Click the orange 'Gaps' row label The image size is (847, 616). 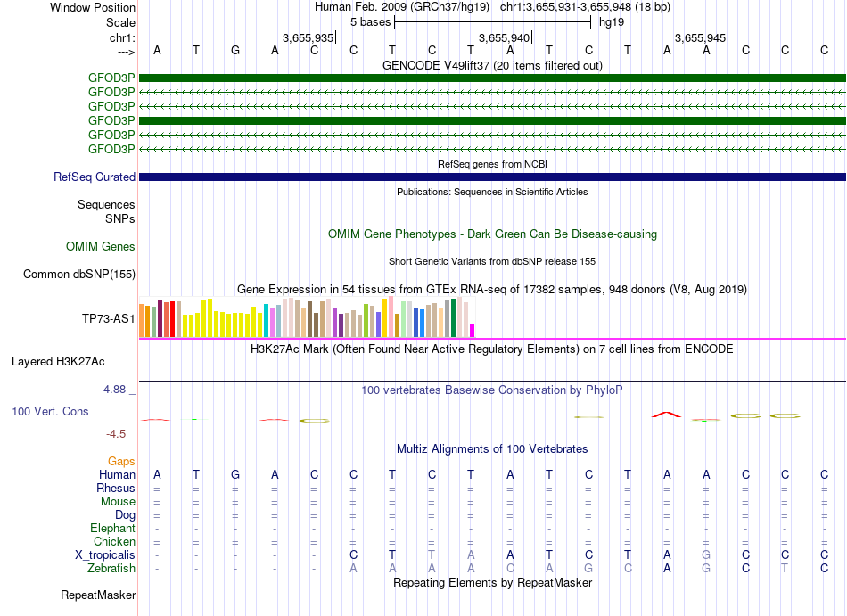(121, 461)
